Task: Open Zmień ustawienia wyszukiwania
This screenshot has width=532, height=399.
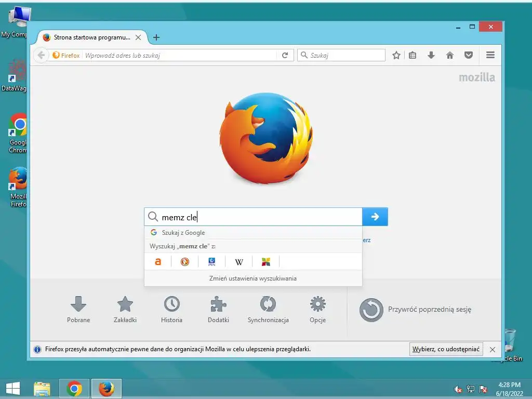Action: [x=253, y=278]
